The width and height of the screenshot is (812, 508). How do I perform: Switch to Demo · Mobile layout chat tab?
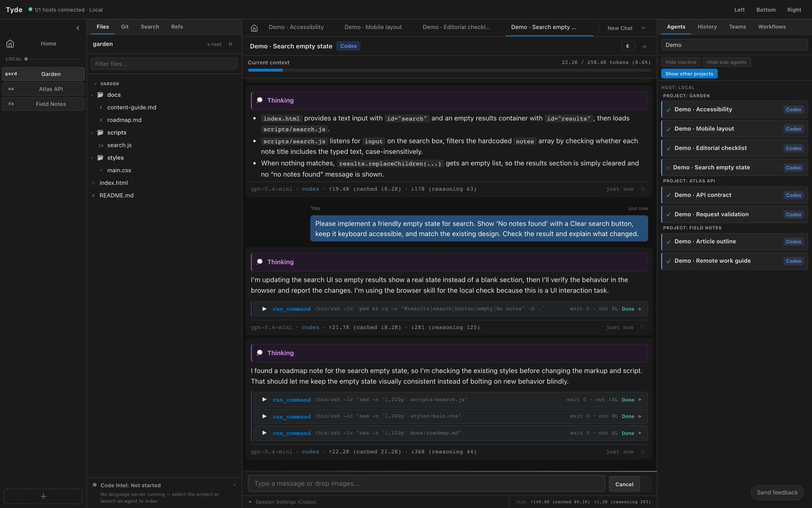point(373,27)
